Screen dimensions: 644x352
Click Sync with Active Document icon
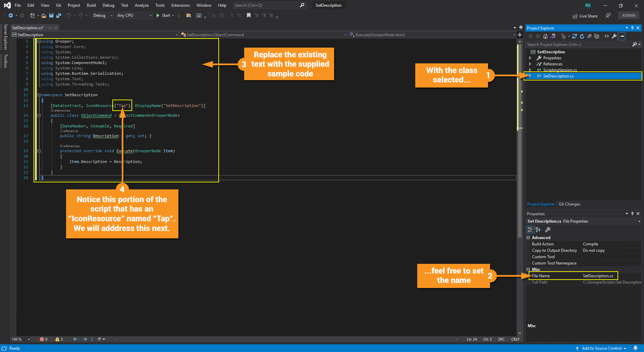point(575,36)
